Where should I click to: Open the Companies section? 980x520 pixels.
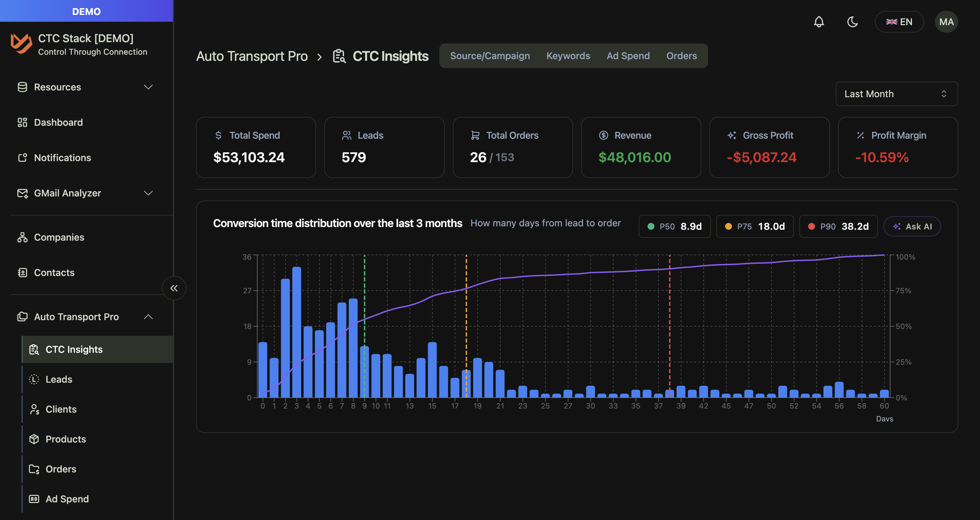click(x=59, y=237)
